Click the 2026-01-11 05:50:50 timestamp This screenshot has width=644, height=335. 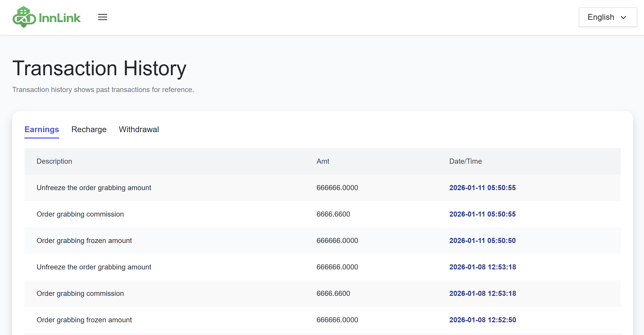(x=482, y=240)
